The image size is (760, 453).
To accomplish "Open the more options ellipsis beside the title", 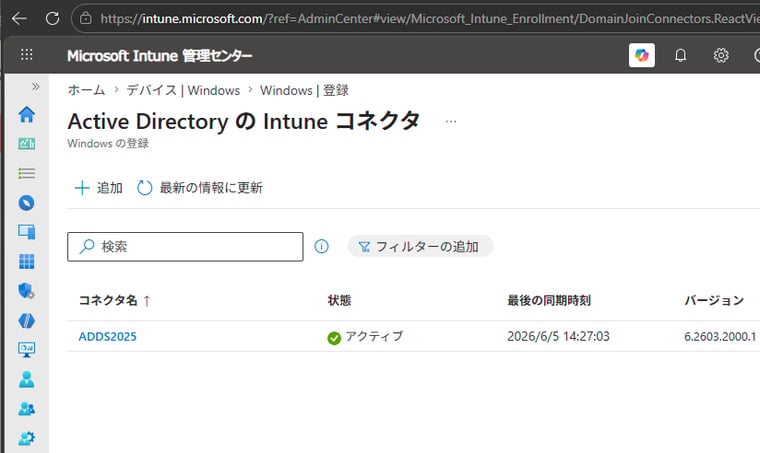I will (451, 122).
